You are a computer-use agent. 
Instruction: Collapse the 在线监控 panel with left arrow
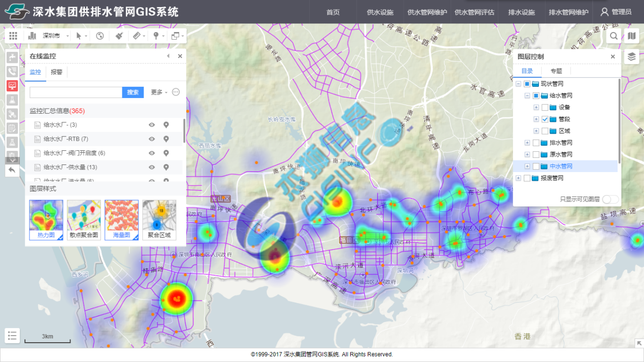168,56
